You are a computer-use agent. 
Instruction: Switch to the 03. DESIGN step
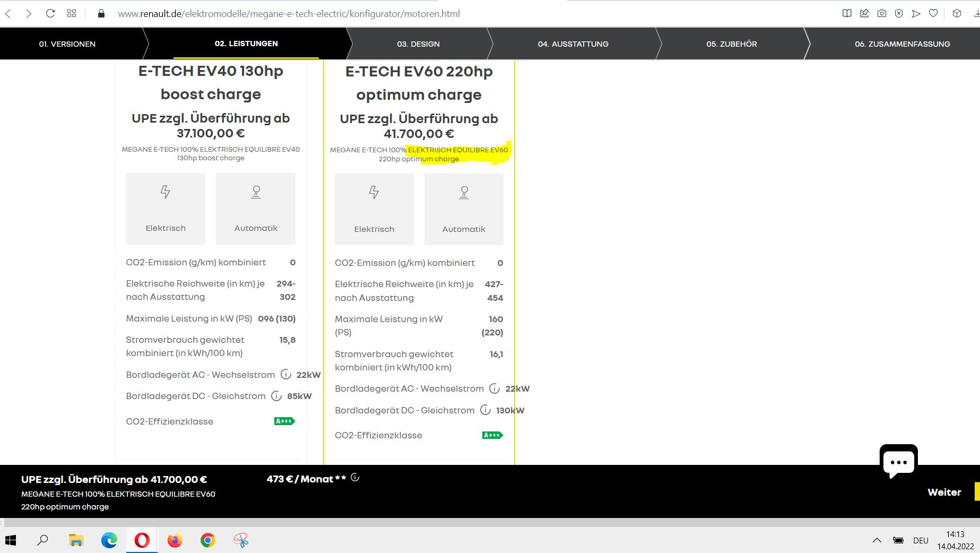click(418, 44)
